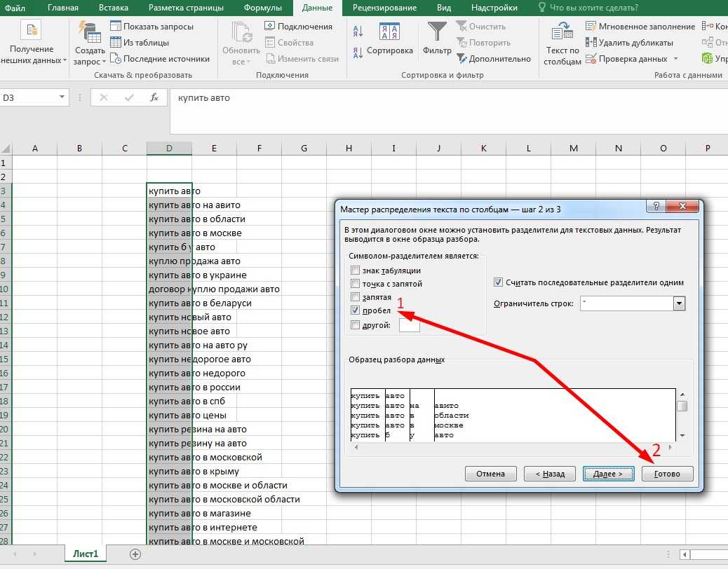Click the Remove Duplicates icon
The width and height of the screenshot is (728, 569).
[591, 43]
